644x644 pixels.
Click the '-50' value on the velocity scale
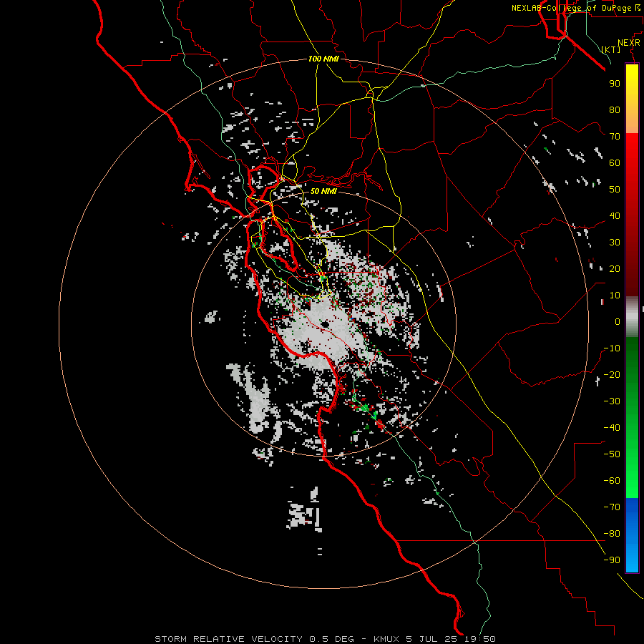point(612,454)
